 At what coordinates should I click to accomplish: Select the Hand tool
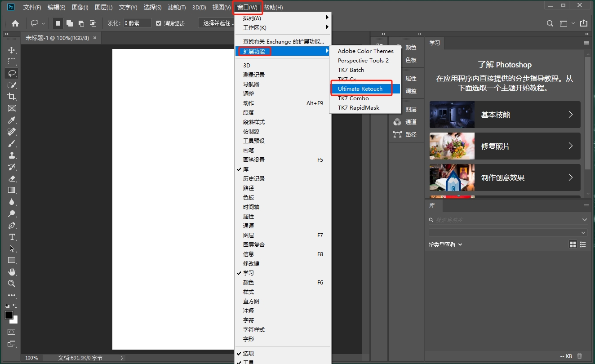click(x=12, y=272)
